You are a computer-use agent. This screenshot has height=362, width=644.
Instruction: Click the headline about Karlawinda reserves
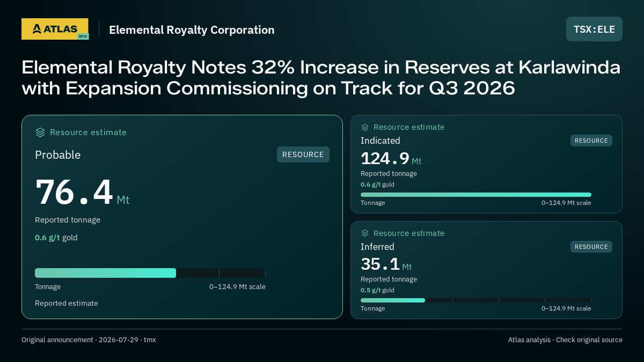coord(321,78)
